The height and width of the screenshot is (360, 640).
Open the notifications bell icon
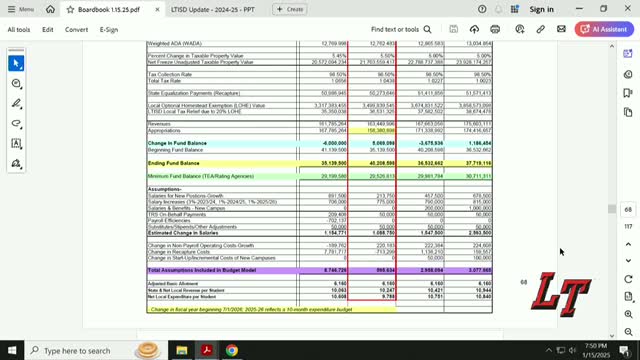click(x=498, y=9)
